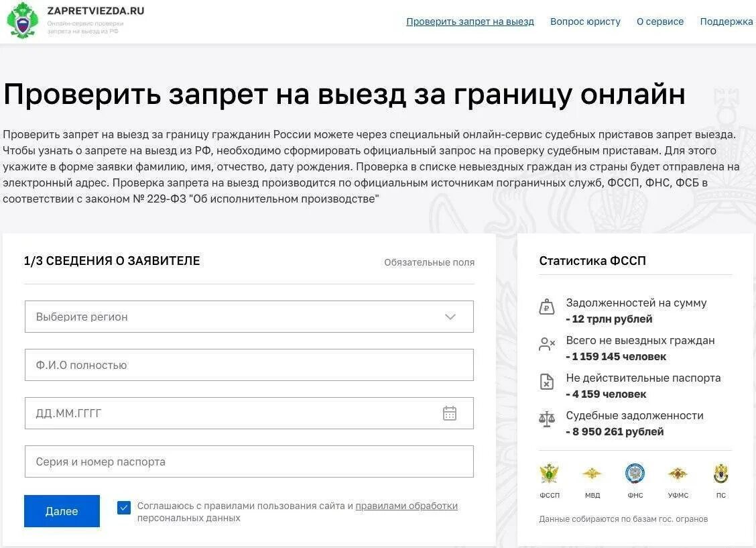
Task: Click the debt amount money bag icon
Action: [x=546, y=307]
